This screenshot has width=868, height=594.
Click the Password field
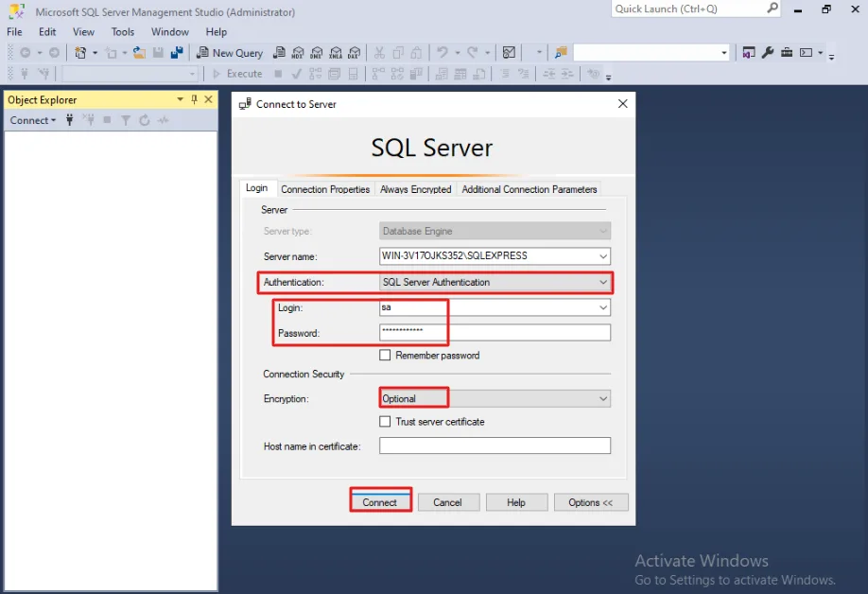[495, 333]
